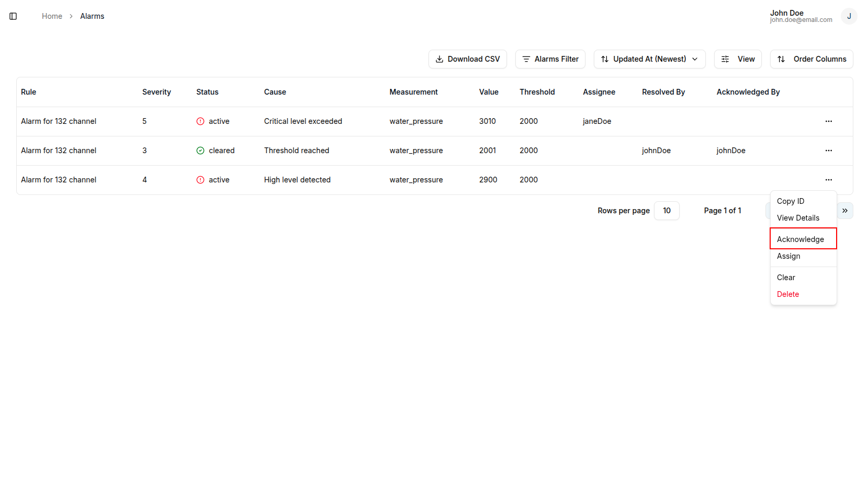
Task: Select Delete in the context menu
Action: point(787,294)
